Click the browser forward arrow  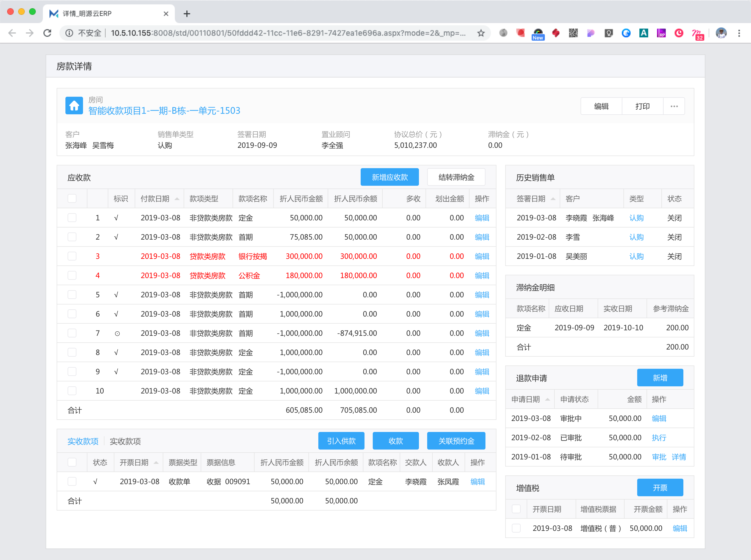(x=30, y=33)
